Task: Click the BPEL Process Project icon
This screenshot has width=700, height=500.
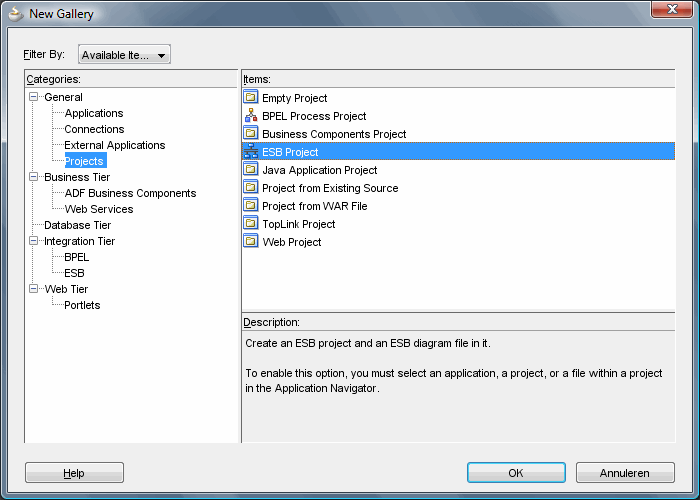Action: pos(251,115)
